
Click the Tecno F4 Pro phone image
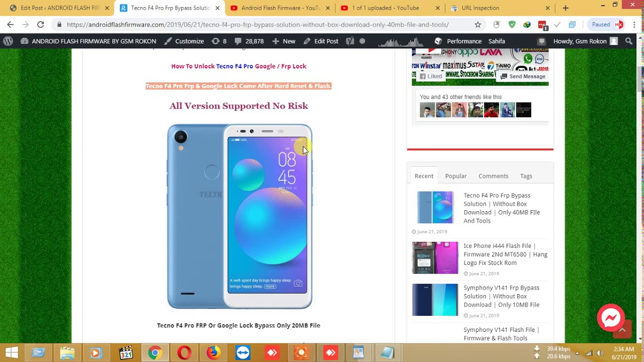(239, 216)
